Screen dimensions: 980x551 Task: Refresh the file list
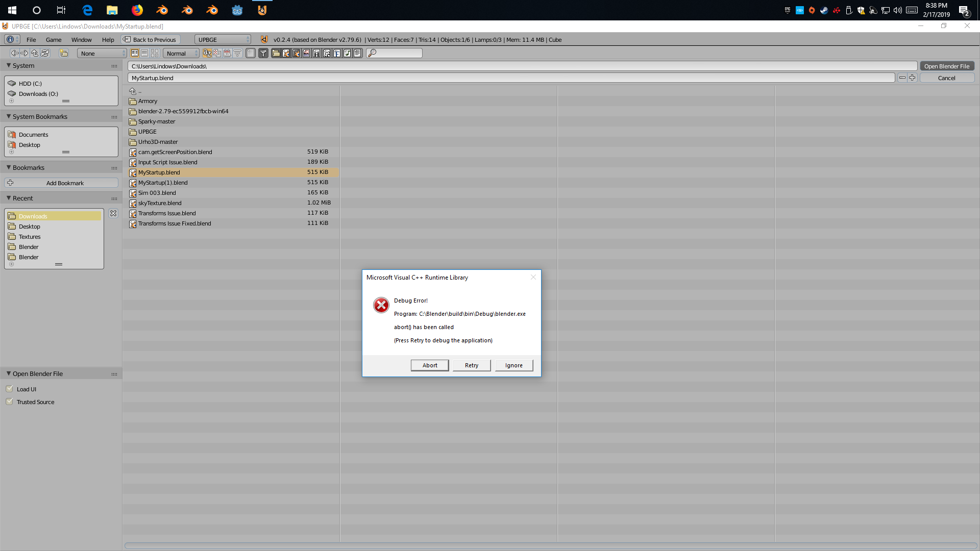[x=45, y=53]
